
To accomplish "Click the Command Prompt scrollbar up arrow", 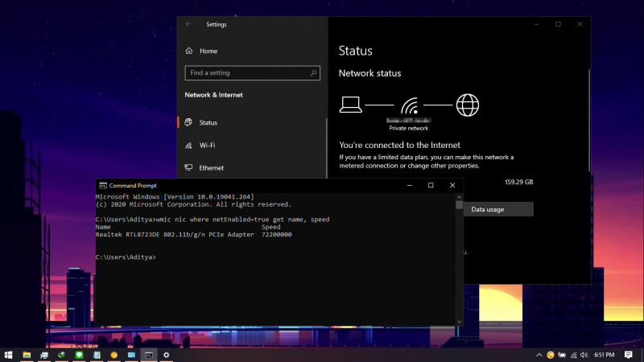I will coord(459,197).
